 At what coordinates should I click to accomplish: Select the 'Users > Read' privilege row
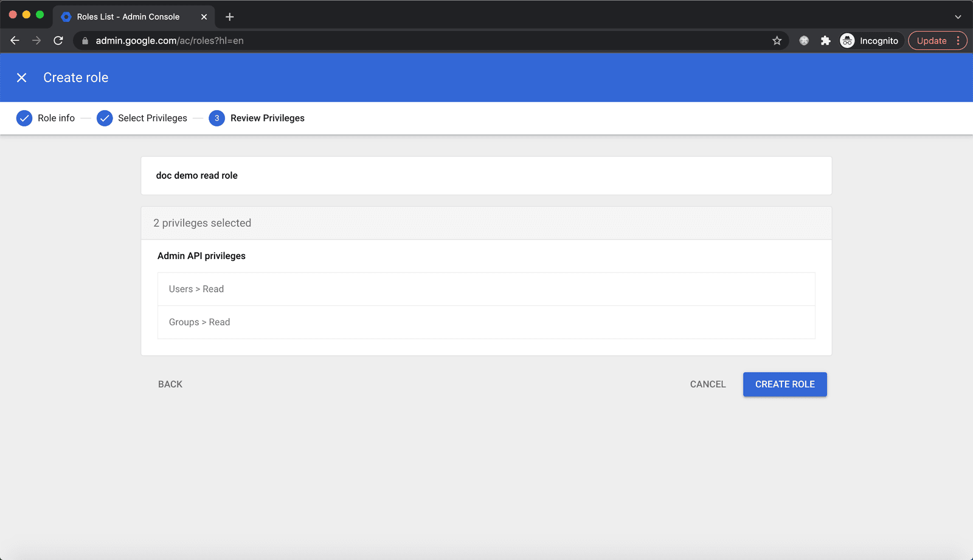tap(486, 289)
